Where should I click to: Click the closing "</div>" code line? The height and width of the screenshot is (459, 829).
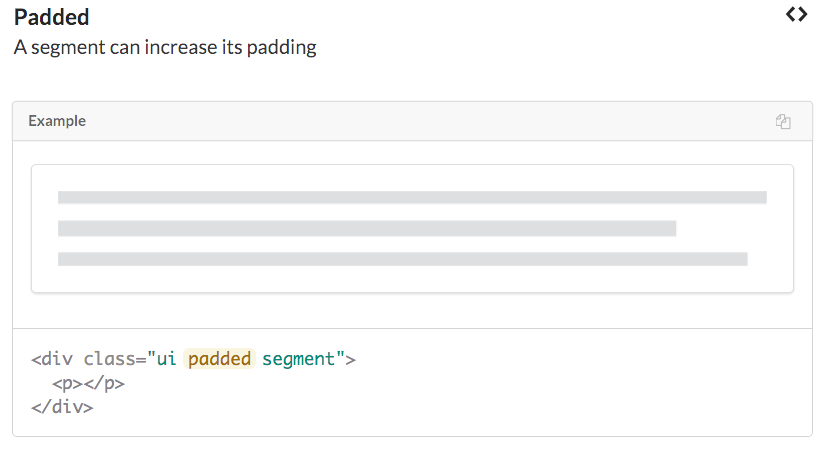[x=62, y=407]
